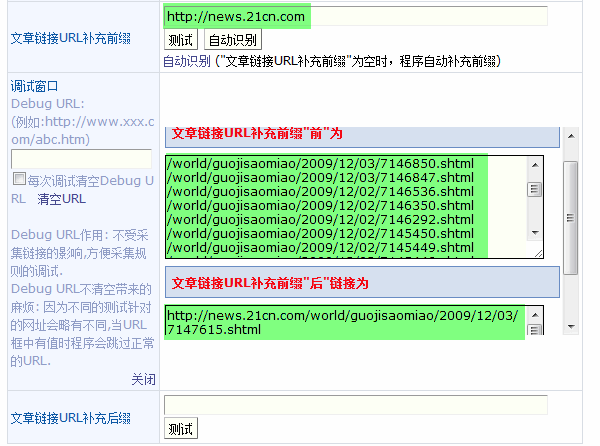Click the scrollbar thumb in the prefix-before list
The height and width of the screenshot is (446, 600).
(534, 189)
